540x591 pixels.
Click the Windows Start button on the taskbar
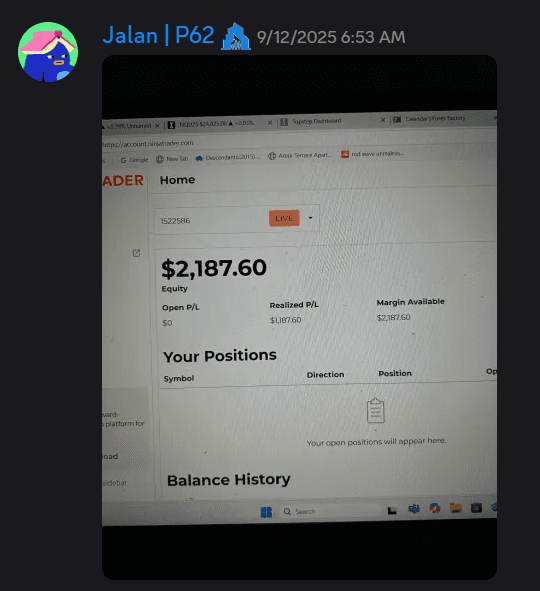coord(266,512)
